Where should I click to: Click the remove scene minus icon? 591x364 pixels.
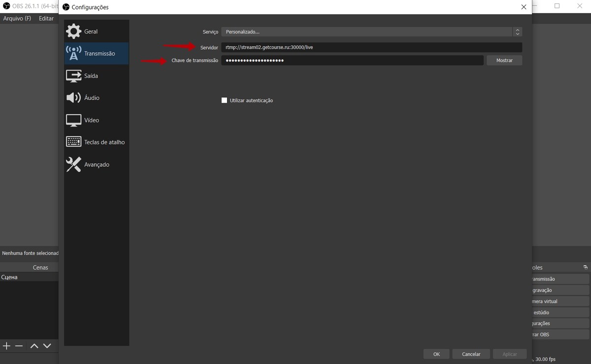click(x=19, y=346)
